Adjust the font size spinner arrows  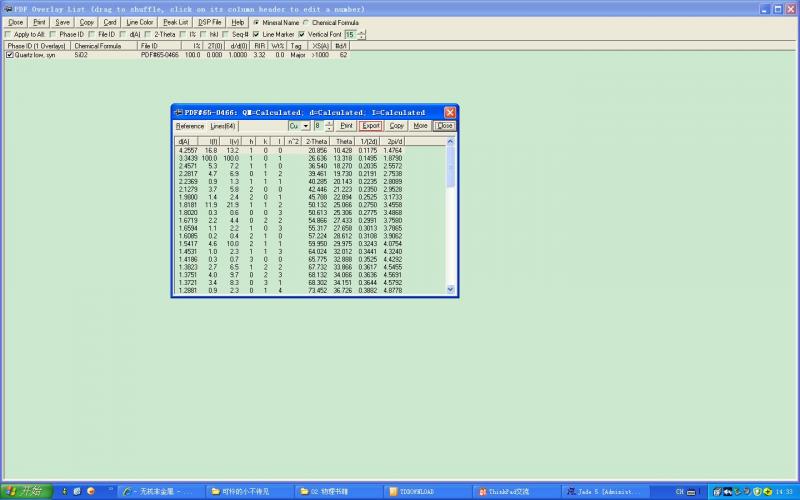coord(362,35)
